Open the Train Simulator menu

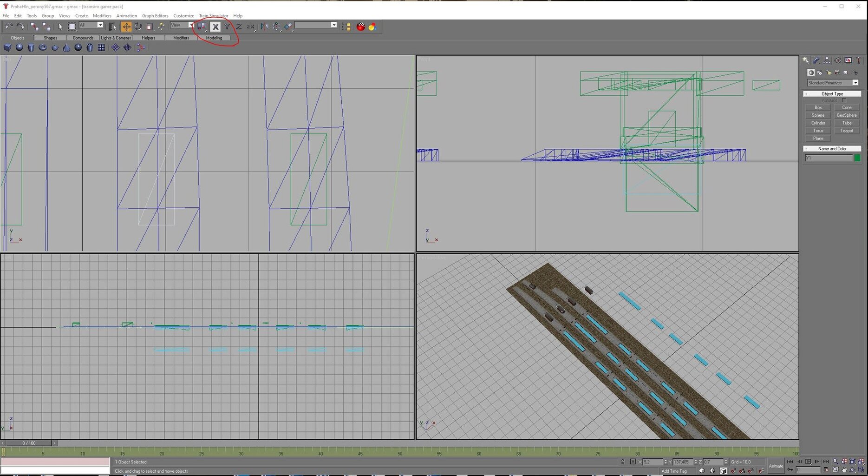pos(214,16)
